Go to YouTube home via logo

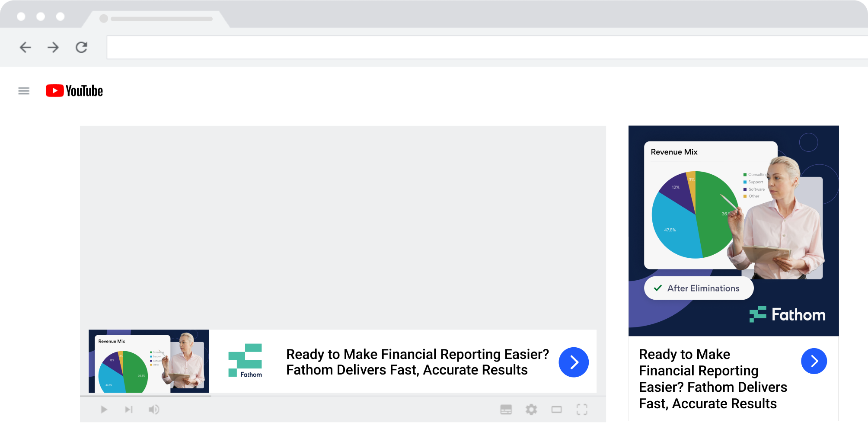(75, 91)
